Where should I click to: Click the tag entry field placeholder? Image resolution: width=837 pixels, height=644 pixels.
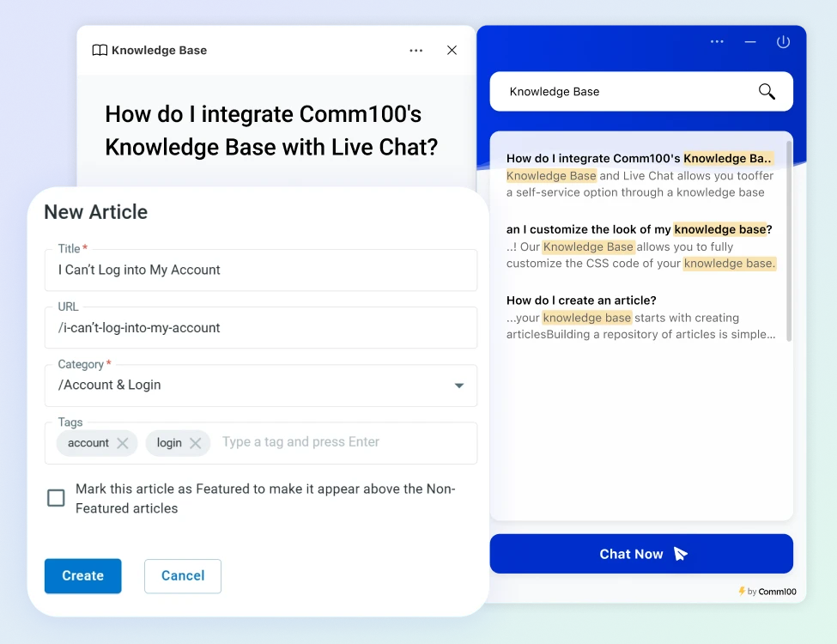pyautogui.click(x=300, y=442)
